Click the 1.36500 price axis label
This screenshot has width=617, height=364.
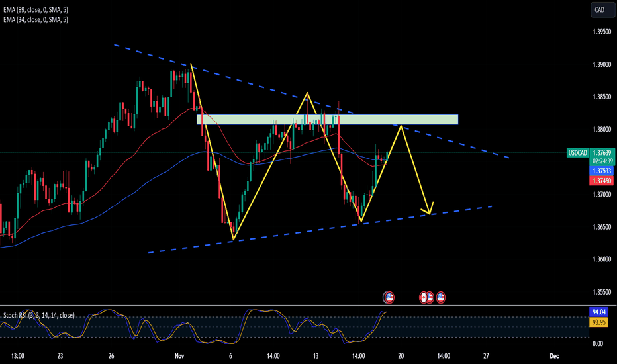[602, 227]
